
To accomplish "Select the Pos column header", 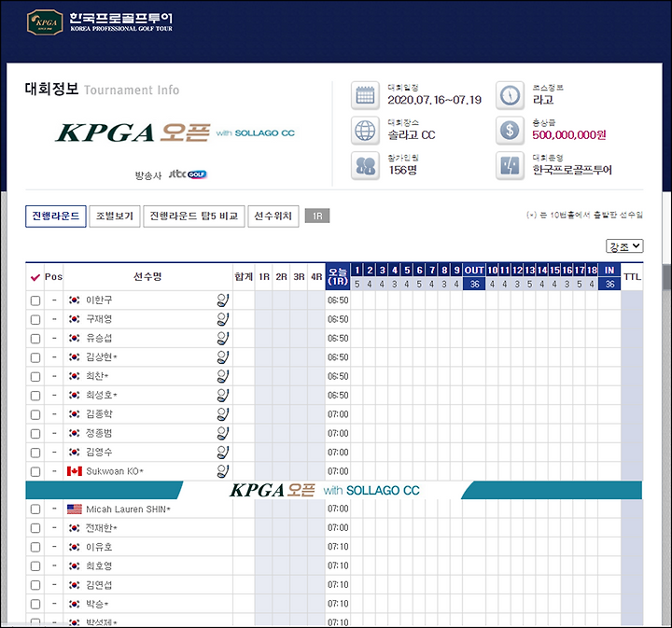I will click(53, 277).
